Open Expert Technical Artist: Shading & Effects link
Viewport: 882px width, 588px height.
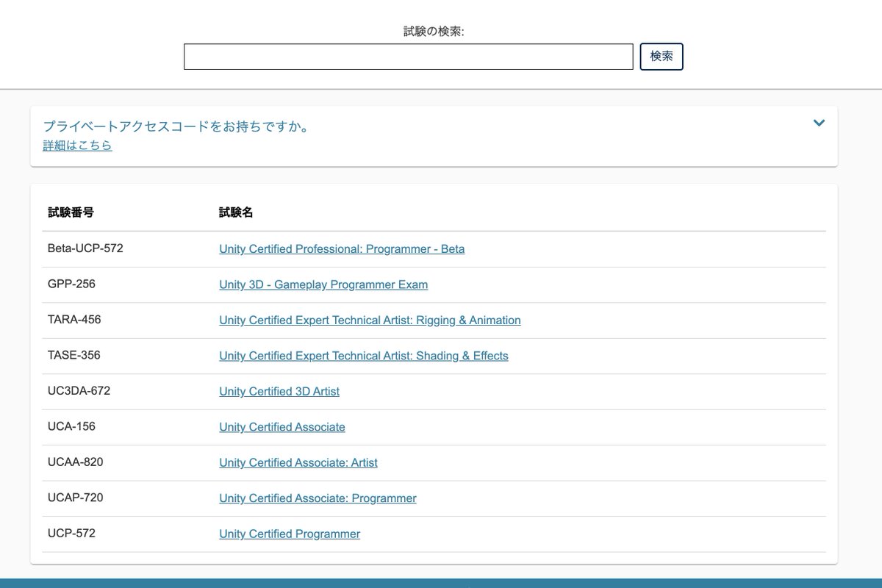[x=364, y=356]
